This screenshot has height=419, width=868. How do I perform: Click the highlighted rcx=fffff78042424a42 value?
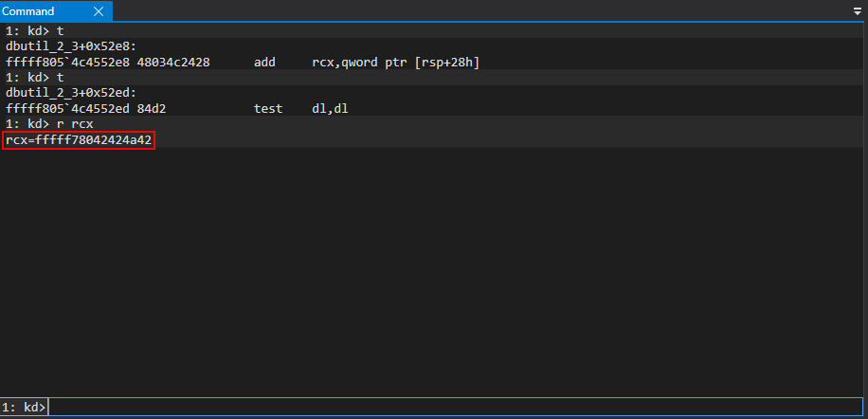(x=78, y=140)
